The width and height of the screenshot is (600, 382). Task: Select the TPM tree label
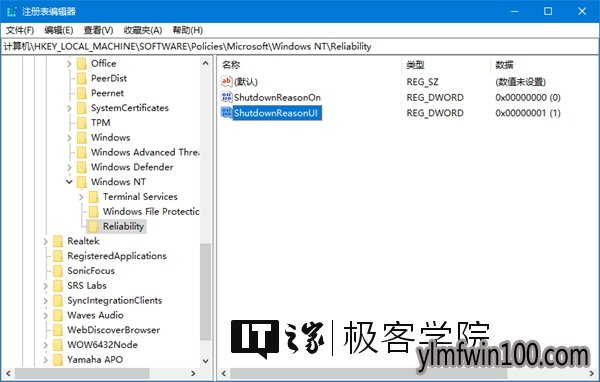click(101, 122)
